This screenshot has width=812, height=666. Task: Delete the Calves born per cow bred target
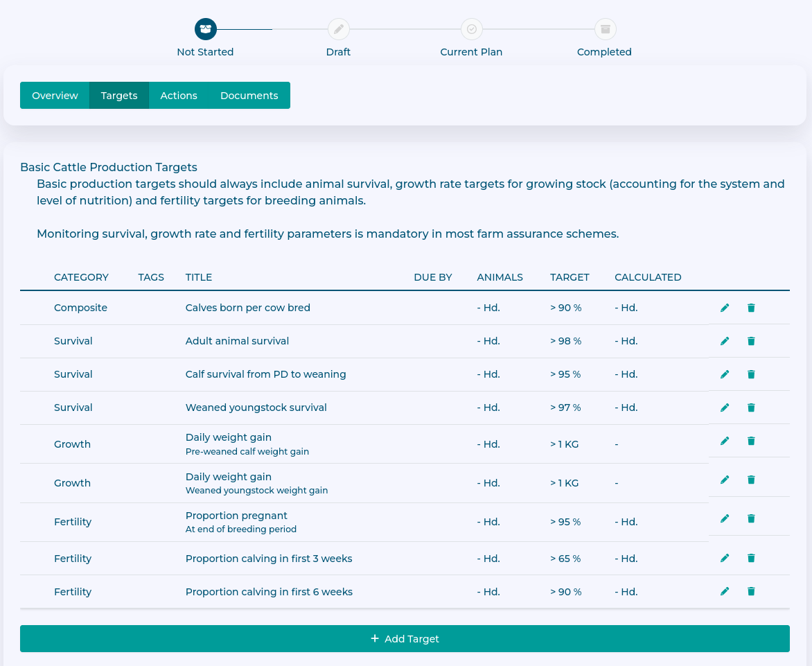coord(751,308)
